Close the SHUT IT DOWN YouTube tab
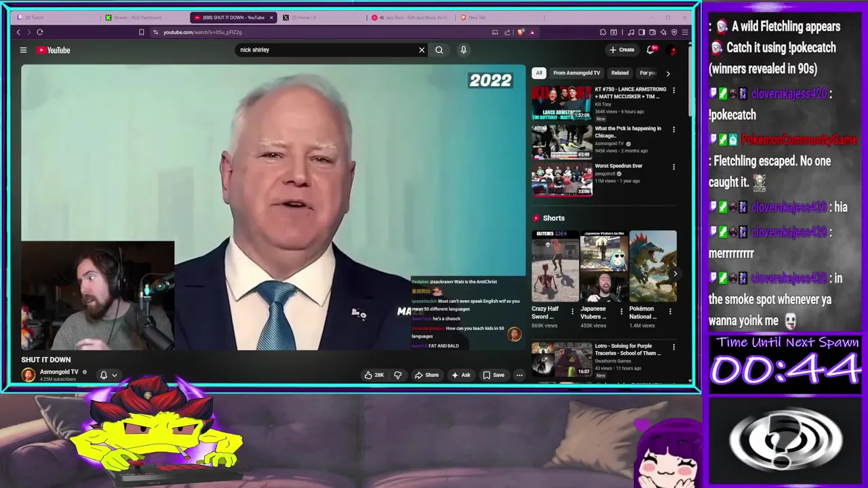The image size is (868, 488). pyautogui.click(x=271, y=18)
